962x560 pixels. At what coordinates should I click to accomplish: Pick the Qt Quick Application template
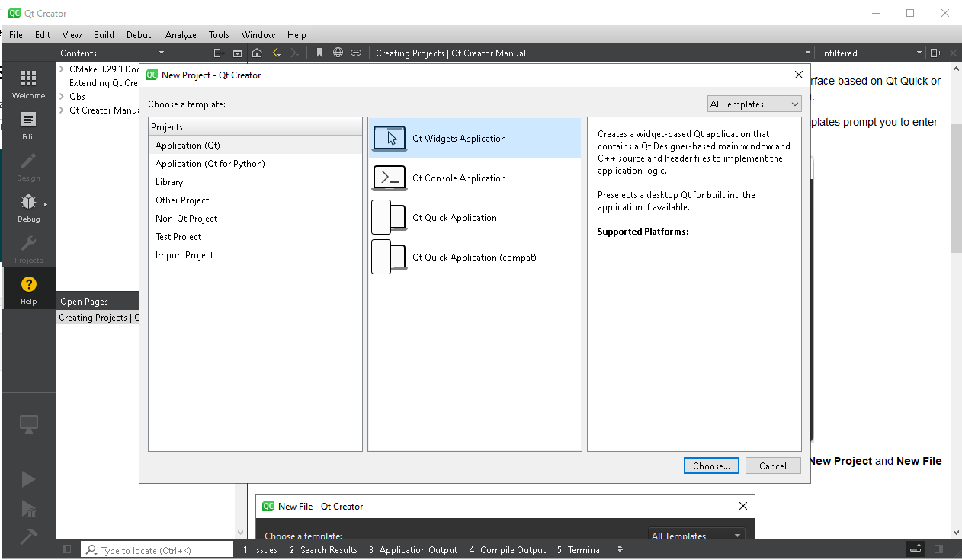point(474,217)
